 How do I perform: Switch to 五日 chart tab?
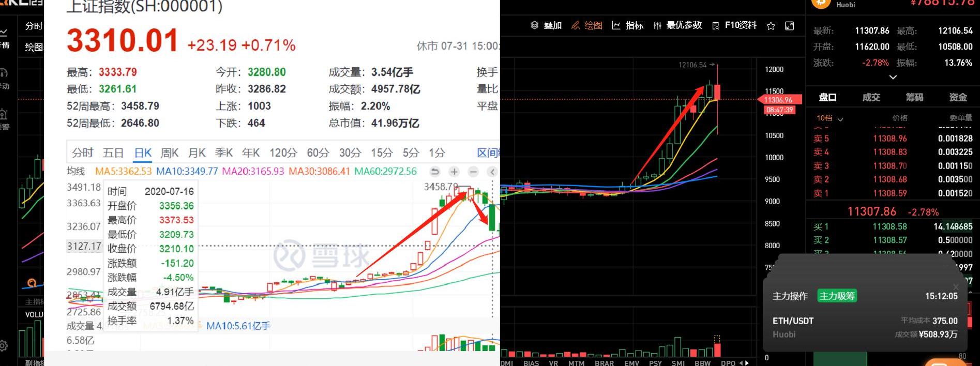point(113,152)
